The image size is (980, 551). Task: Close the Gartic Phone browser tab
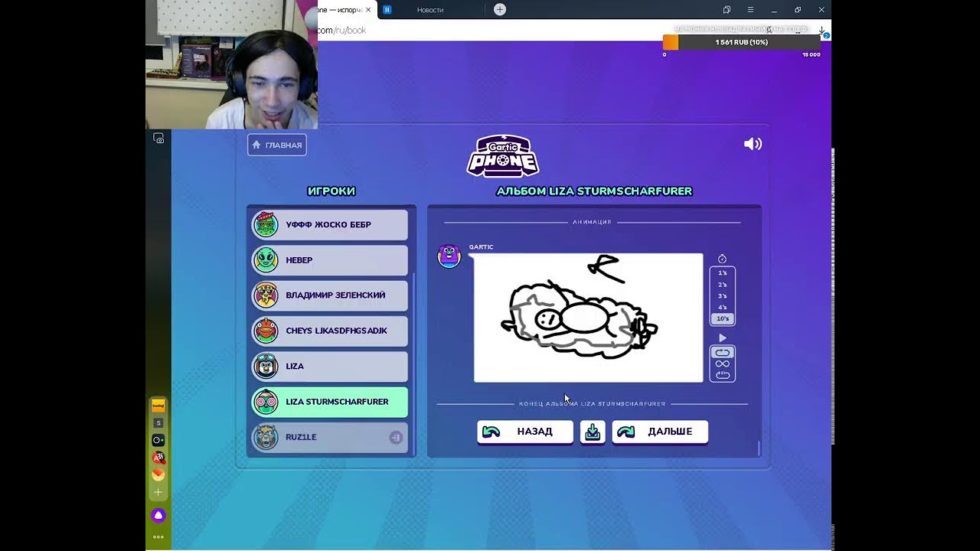[368, 10]
